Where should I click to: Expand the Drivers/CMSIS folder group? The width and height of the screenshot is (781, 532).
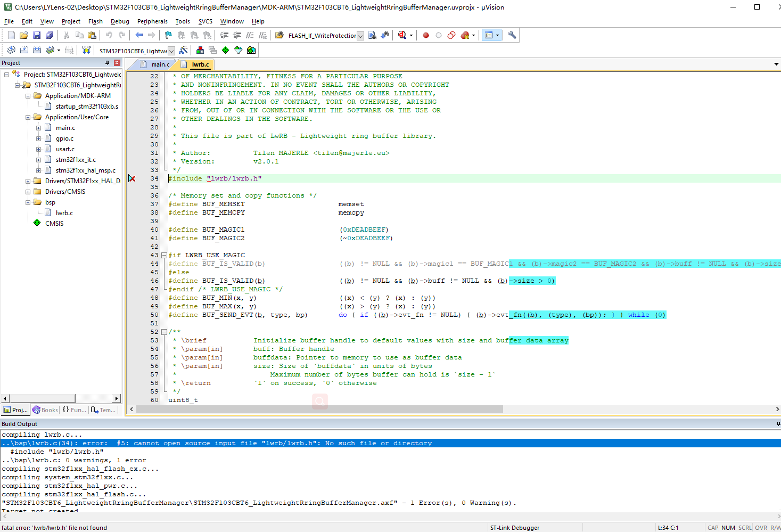pos(28,192)
